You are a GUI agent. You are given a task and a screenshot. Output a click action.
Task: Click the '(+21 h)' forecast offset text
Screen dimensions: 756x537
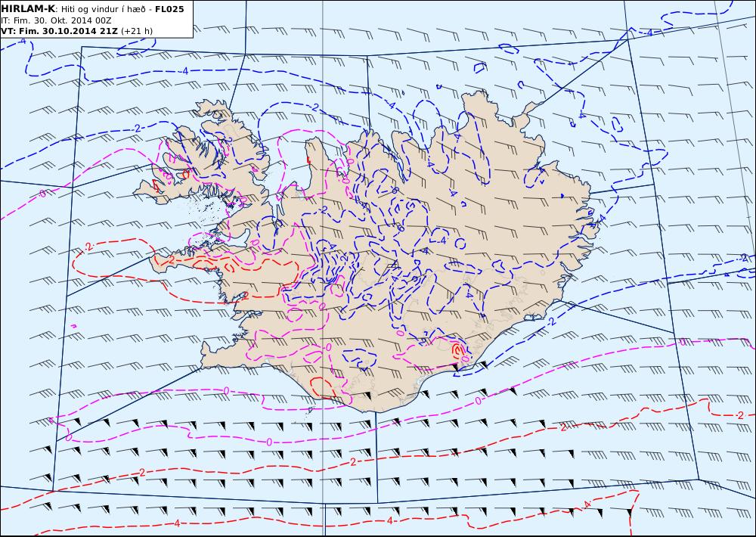(x=136, y=31)
